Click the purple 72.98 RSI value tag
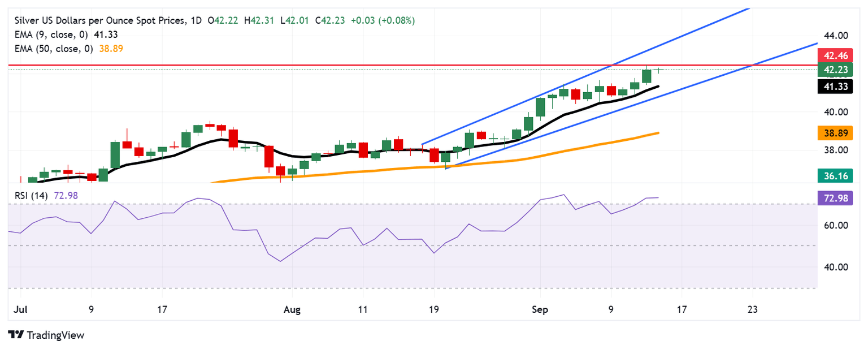 coord(835,198)
